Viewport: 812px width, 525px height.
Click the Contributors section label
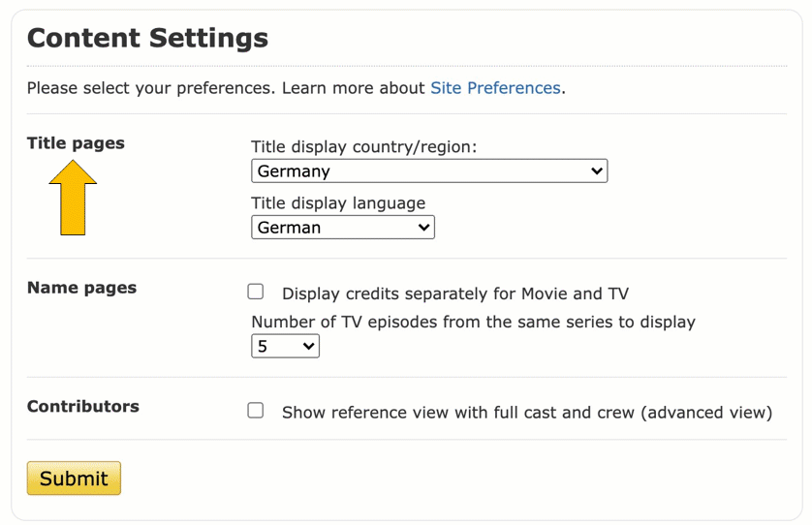pos(83,407)
